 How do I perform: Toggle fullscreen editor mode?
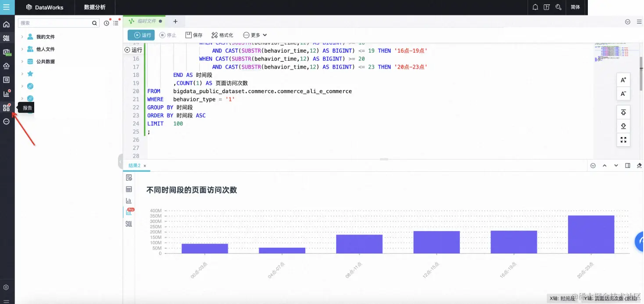(623, 140)
